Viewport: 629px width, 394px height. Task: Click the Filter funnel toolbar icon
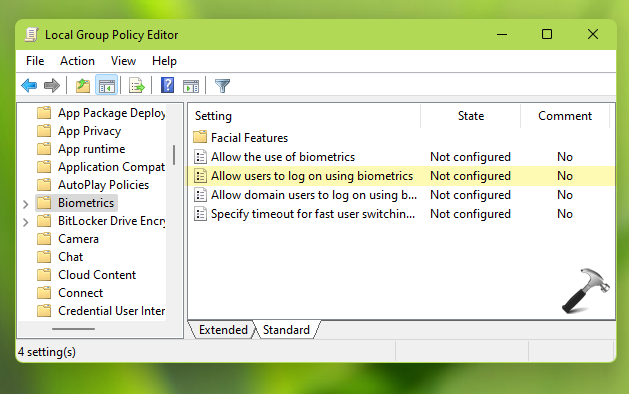coord(222,85)
